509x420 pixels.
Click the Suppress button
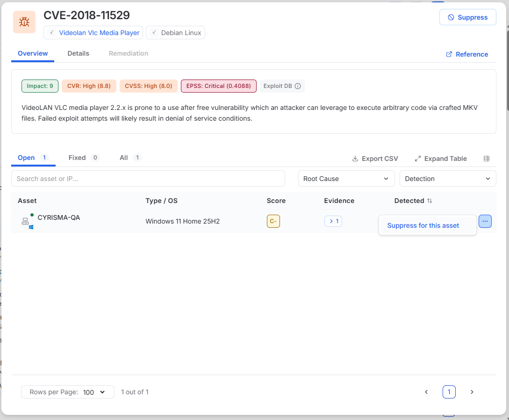(x=467, y=17)
